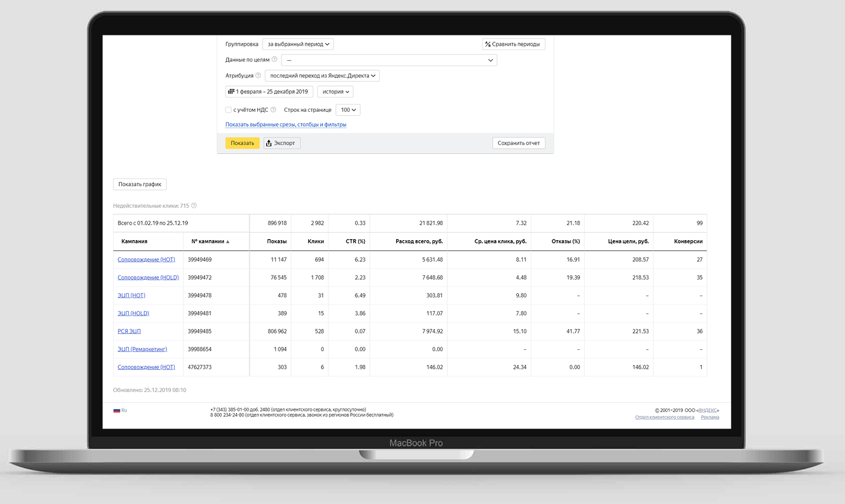This screenshot has height=504, width=845.
Task: Click sort arrow in № кампании header
Action: (228, 242)
